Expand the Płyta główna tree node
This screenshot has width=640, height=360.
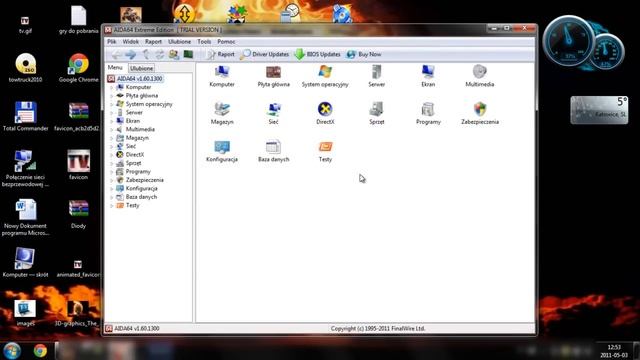click(112, 96)
